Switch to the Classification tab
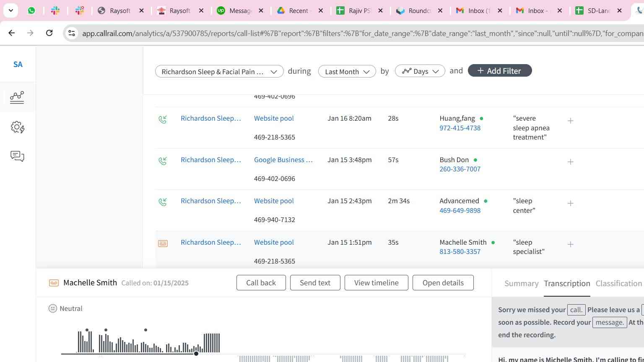The width and height of the screenshot is (644, 362). click(619, 283)
